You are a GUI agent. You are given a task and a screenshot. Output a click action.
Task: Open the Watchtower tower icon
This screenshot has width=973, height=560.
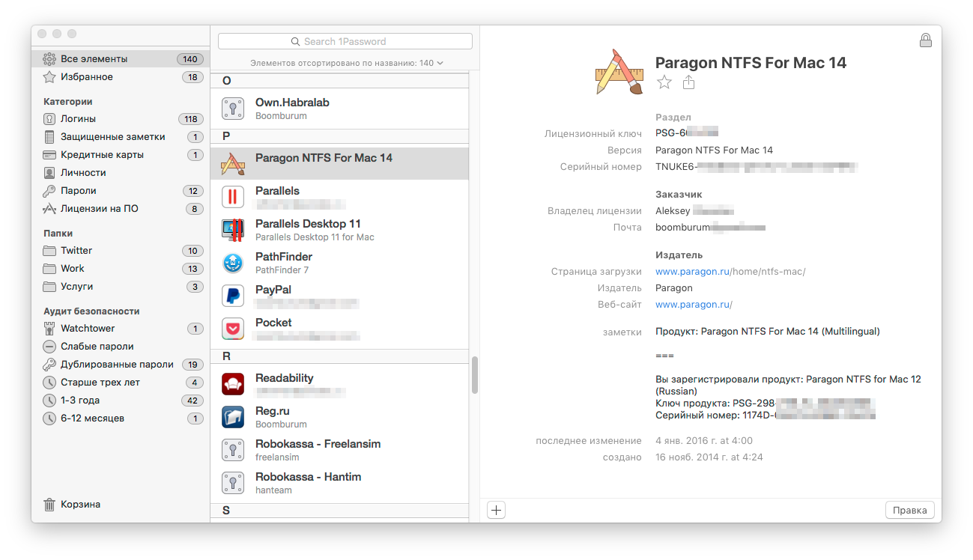[49, 329]
